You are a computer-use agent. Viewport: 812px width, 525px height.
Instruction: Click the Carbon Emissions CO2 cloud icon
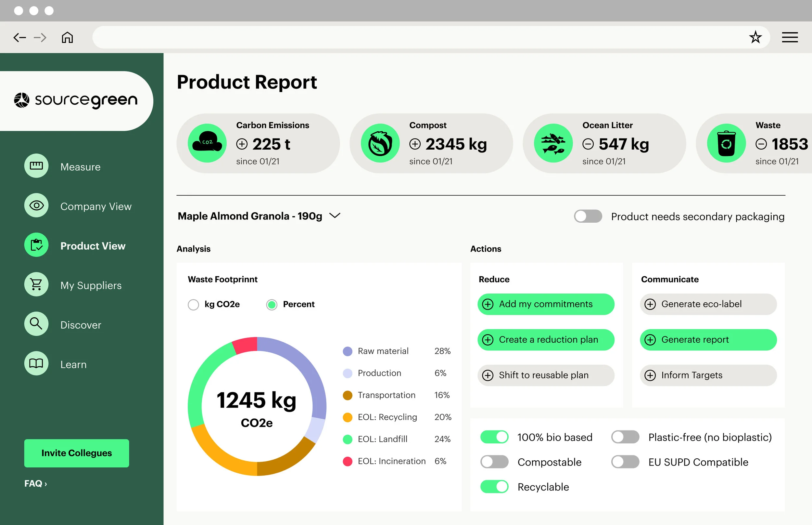207,143
